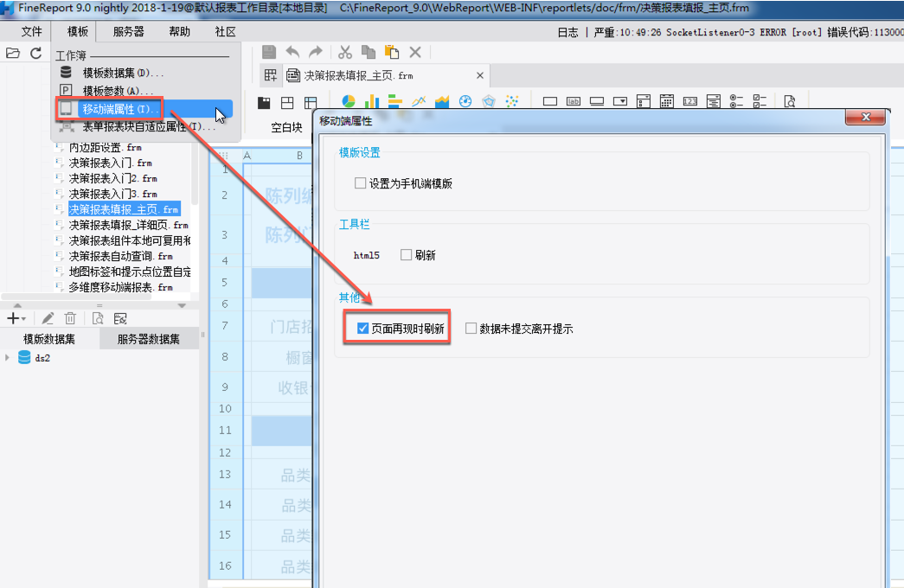Insert a pie chart widget

[x=349, y=101]
